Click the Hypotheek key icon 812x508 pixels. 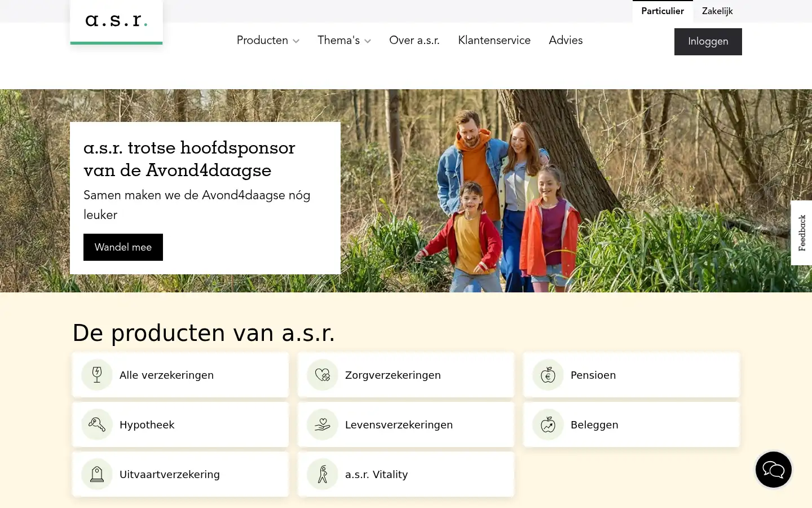tap(97, 424)
